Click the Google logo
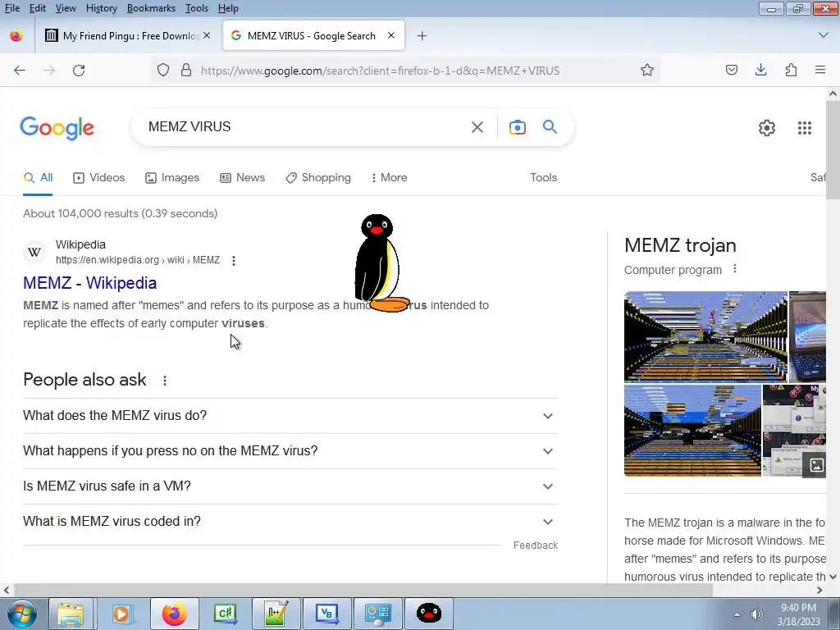 (57, 128)
